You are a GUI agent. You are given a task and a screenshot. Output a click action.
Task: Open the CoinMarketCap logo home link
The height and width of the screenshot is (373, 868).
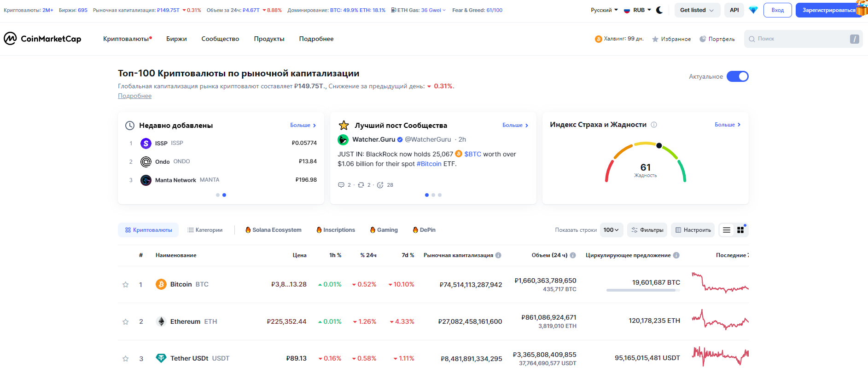click(x=42, y=39)
